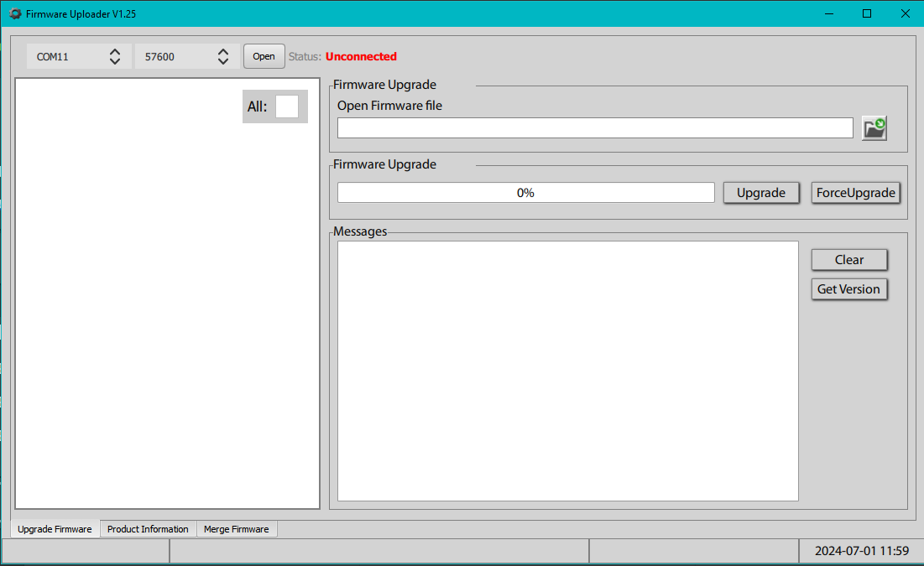This screenshot has width=924, height=566.
Task: Click the firmware file path field
Action: 594,127
